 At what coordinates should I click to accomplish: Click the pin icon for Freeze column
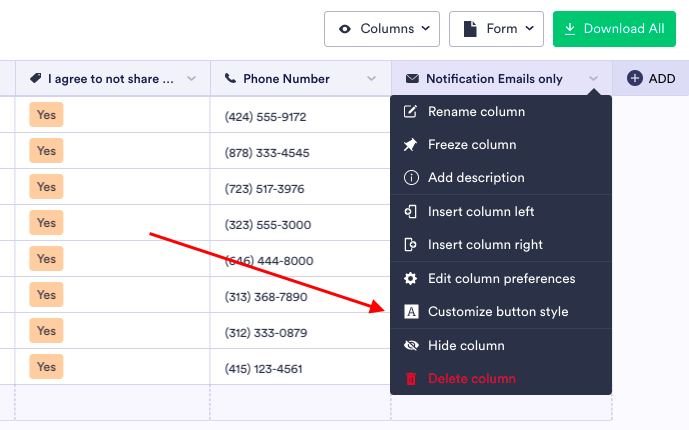point(410,145)
